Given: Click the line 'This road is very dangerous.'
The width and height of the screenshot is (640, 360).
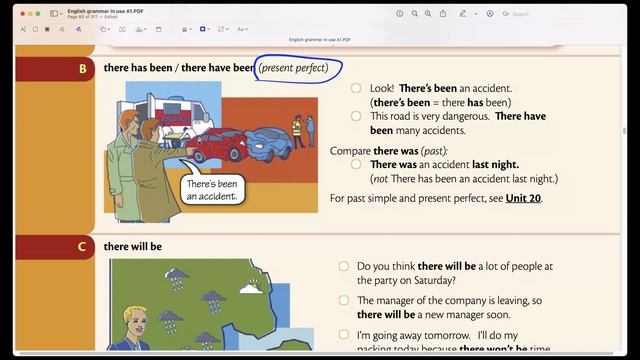Looking at the screenshot, I should 429,116.
